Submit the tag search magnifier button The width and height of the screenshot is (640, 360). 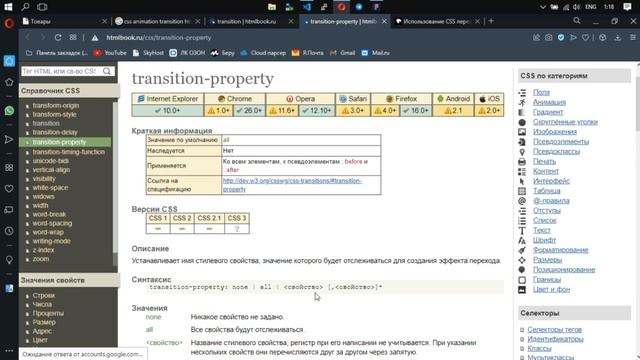(107, 71)
